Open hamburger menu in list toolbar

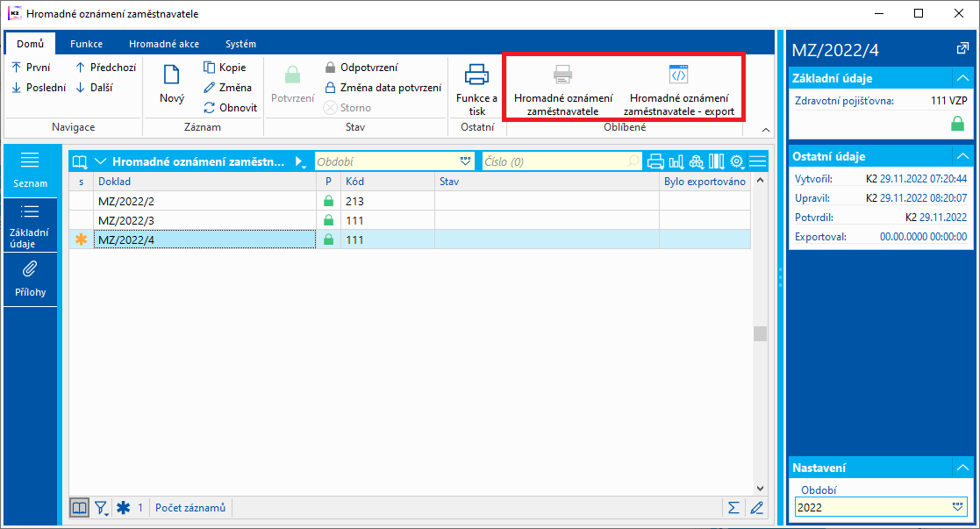757,162
